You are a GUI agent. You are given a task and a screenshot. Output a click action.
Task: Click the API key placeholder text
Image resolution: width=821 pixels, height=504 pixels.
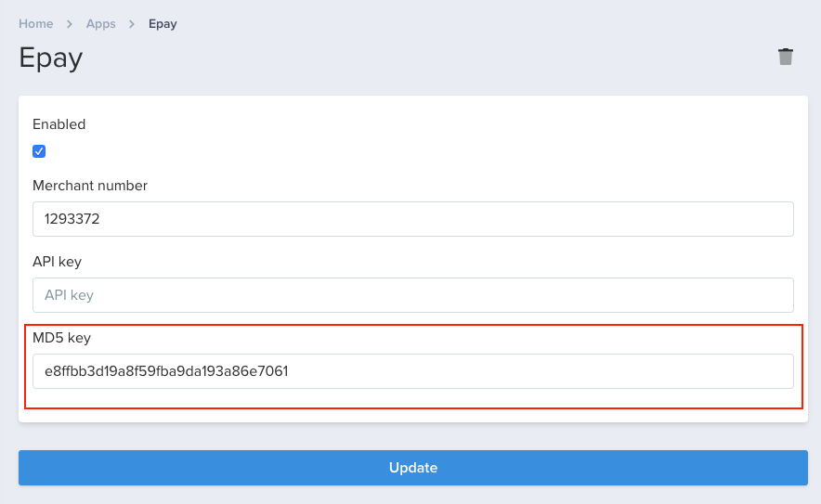[x=69, y=295]
